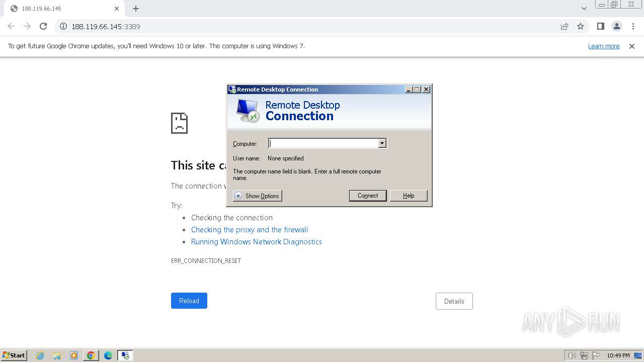Viewport: 644px width, 362px height.
Task: Reload the page with the refresh icon
Action: (43, 26)
